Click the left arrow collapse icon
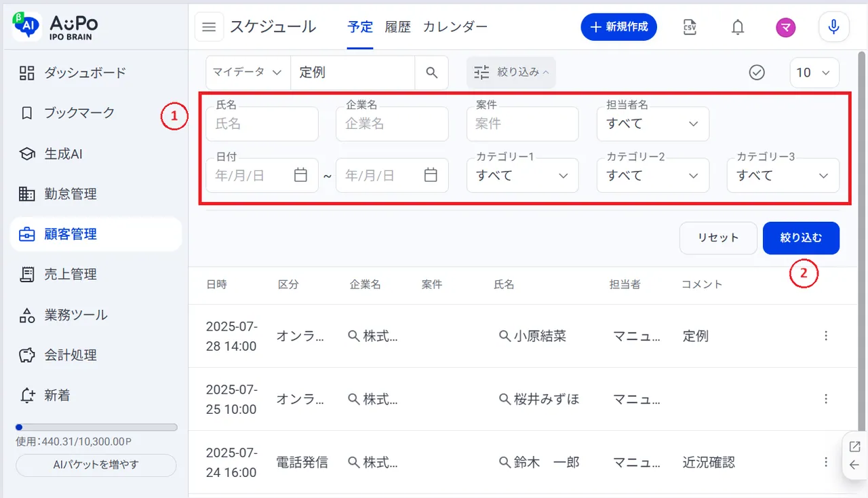Screen dimensions: 868x498 click(854, 465)
